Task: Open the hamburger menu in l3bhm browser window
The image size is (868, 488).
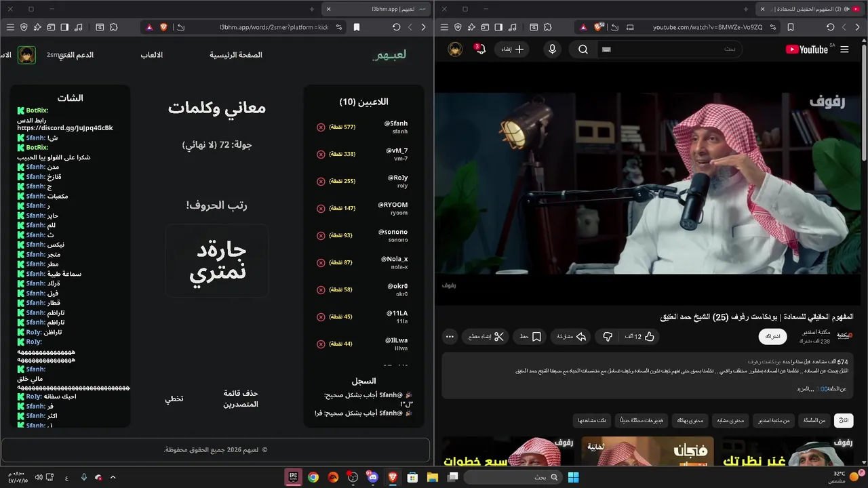Action: click(10, 27)
